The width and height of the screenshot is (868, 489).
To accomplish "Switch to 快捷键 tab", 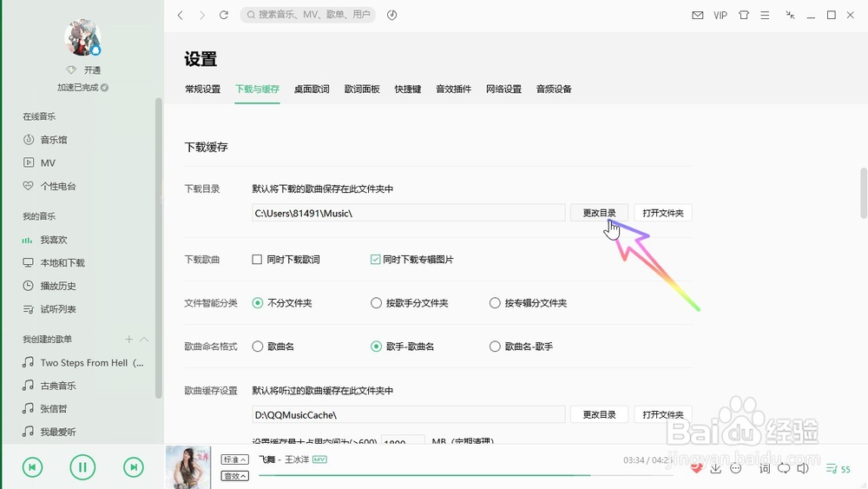I will (408, 89).
